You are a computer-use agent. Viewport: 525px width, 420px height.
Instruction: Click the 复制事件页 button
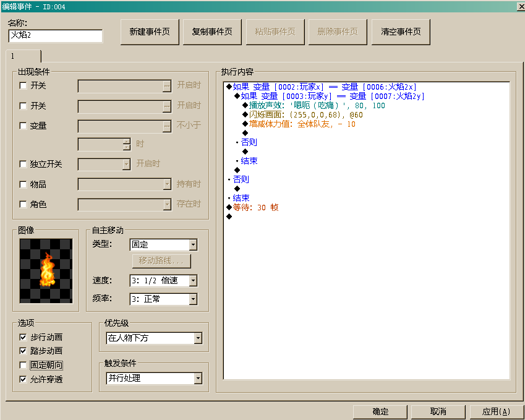(x=212, y=32)
